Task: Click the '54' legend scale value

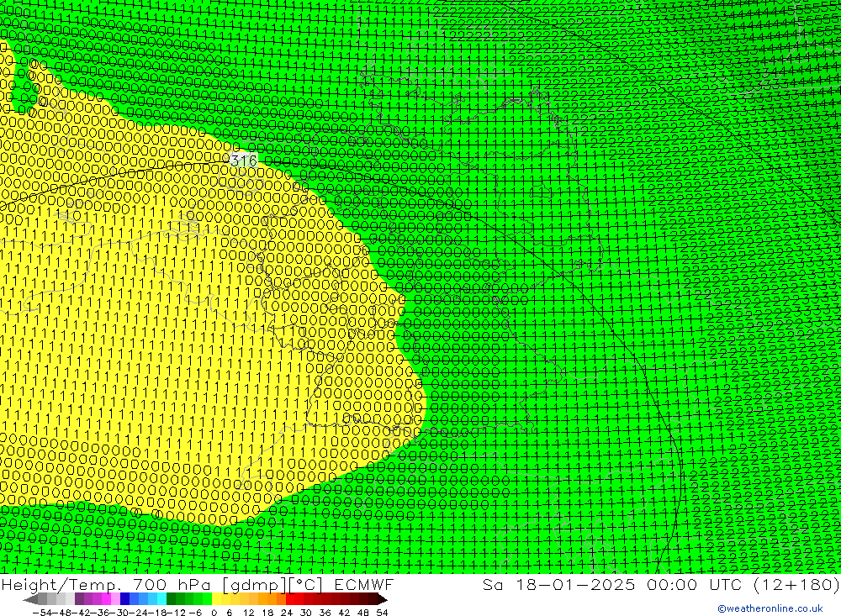Action: pyautogui.click(x=382, y=613)
